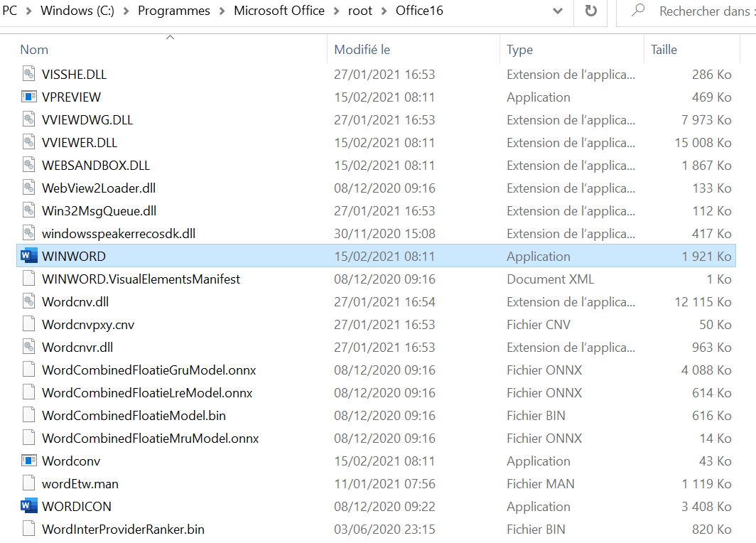Sort files by Nom column

pyautogui.click(x=34, y=50)
